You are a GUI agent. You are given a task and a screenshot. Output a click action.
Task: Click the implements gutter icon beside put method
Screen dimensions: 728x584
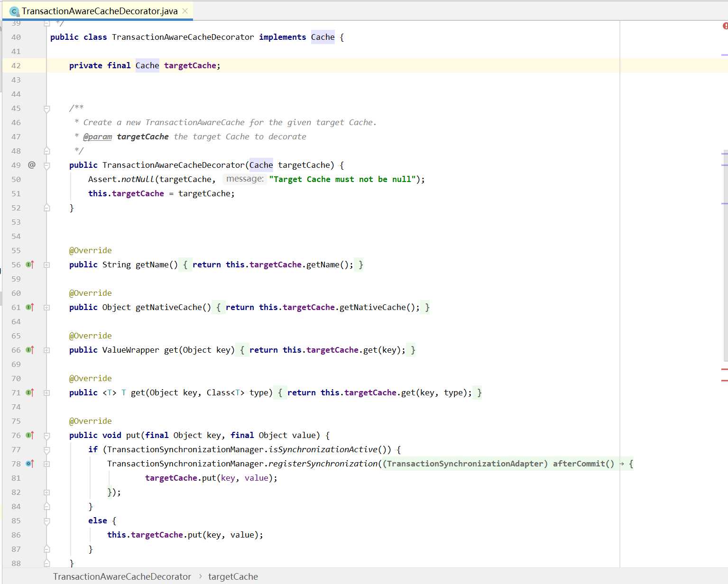click(x=30, y=435)
